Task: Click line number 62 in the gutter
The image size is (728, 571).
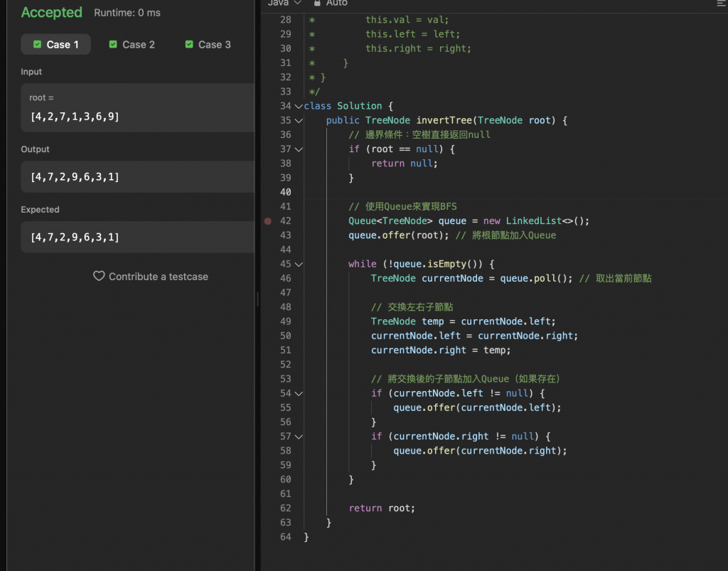Action: 286,508
